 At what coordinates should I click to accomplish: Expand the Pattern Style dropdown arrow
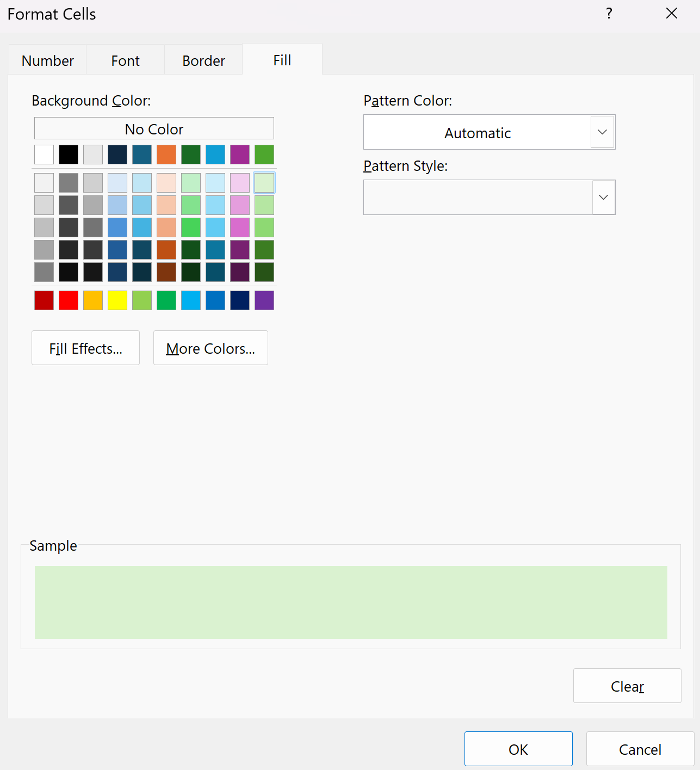click(603, 197)
